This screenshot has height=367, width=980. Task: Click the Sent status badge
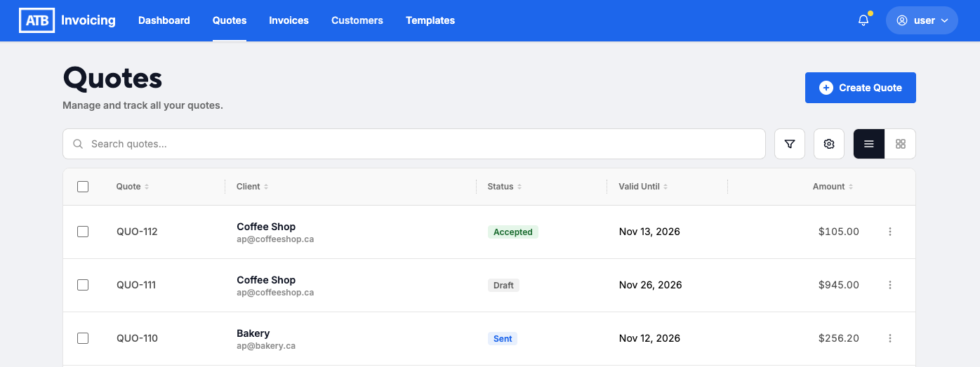click(x=503, y=339)
